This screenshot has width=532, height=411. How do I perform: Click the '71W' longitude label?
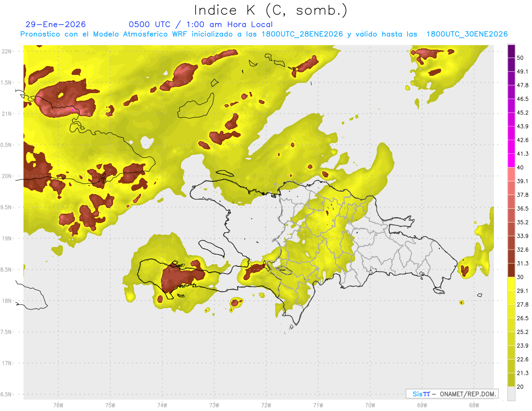coord(318,405)
